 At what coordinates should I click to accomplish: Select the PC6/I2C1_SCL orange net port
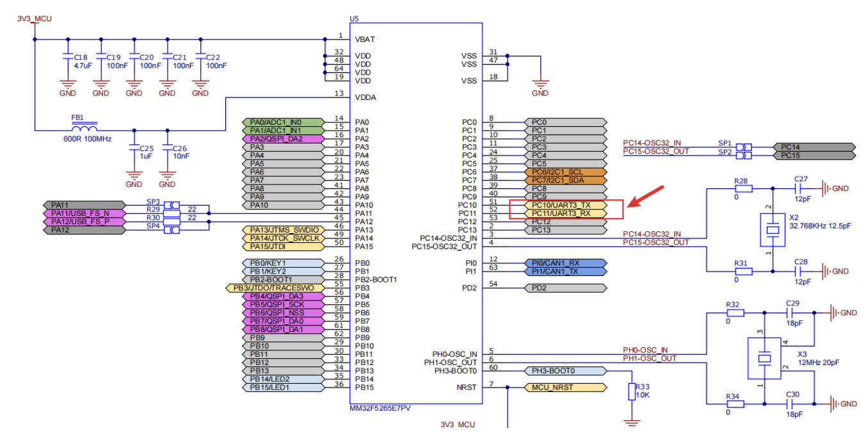tap(566, 172)
